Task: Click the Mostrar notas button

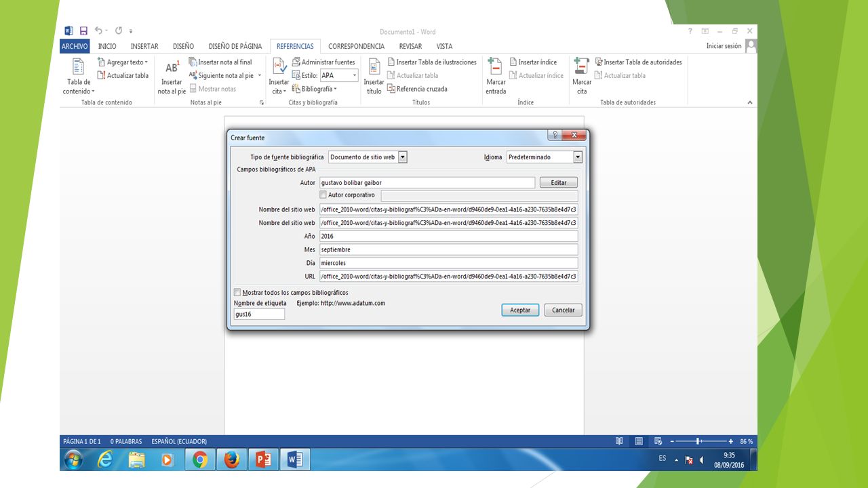Action: point(212,89)
